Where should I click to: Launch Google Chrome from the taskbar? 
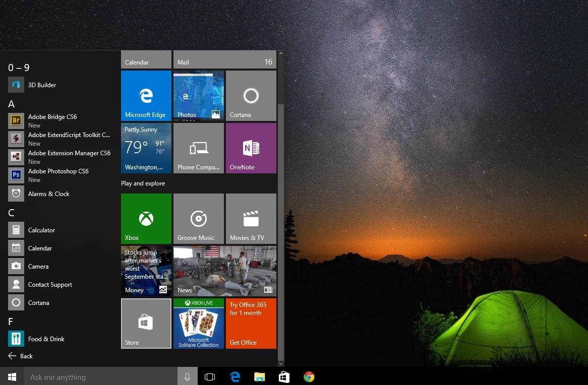tap(309, 377)
